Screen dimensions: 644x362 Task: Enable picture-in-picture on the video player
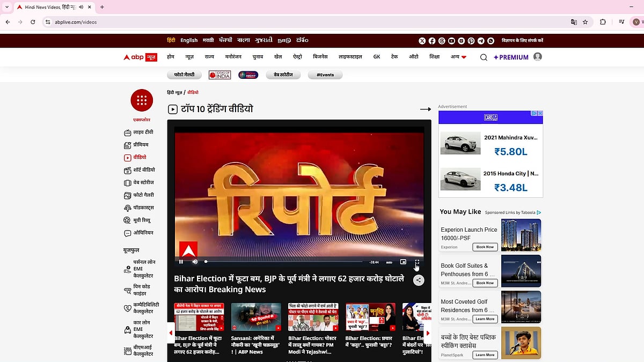point(403,262)
